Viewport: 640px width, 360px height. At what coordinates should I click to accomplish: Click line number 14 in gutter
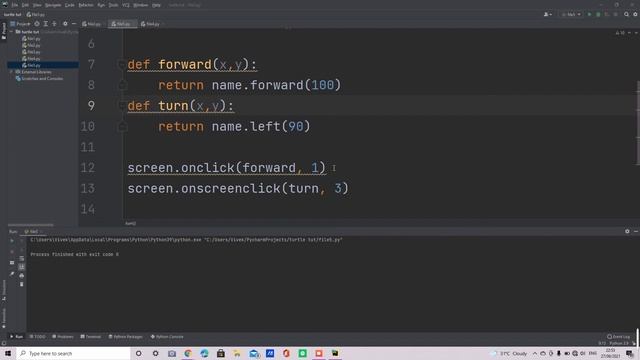click(x=88, y=209)
